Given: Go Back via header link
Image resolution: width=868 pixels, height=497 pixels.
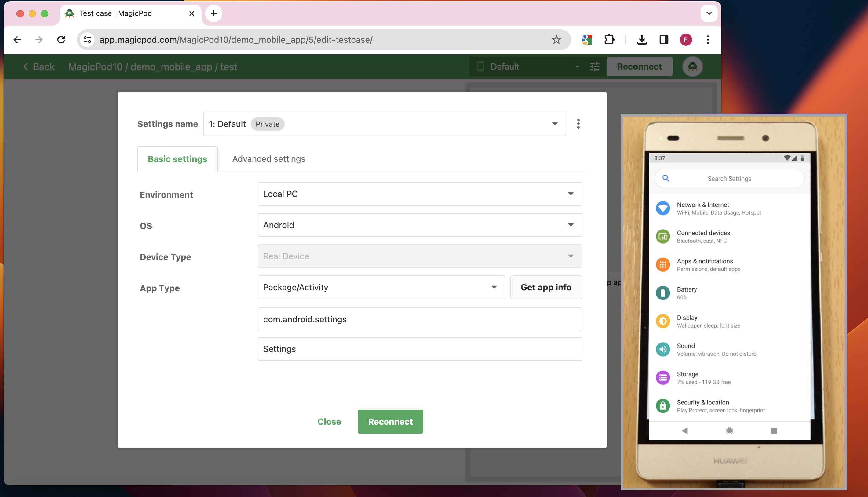Looking at the screenshot, I should (38, 67).
